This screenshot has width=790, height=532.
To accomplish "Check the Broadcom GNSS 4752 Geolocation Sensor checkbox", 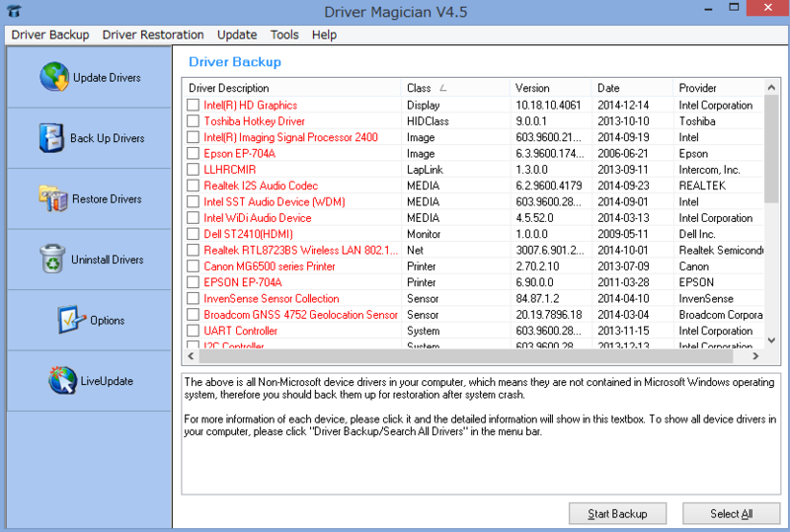I will pyautogui.click(x=193, y=314).
